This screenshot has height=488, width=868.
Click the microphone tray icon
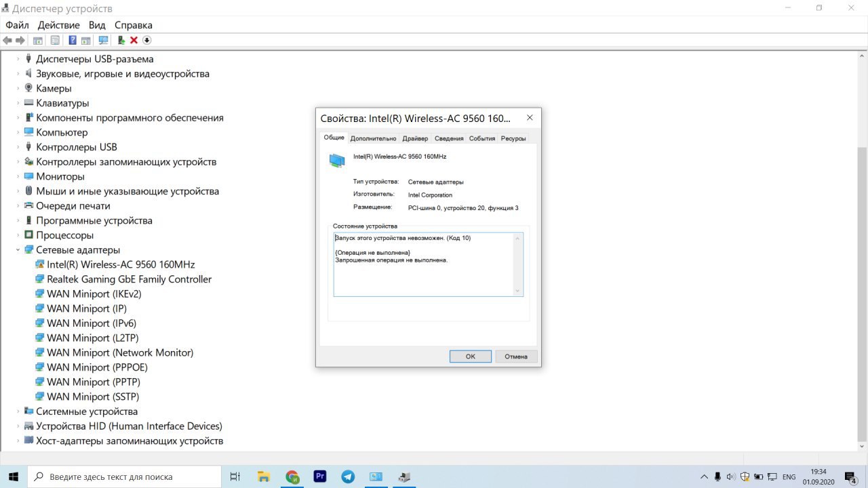tap(717, 476)
